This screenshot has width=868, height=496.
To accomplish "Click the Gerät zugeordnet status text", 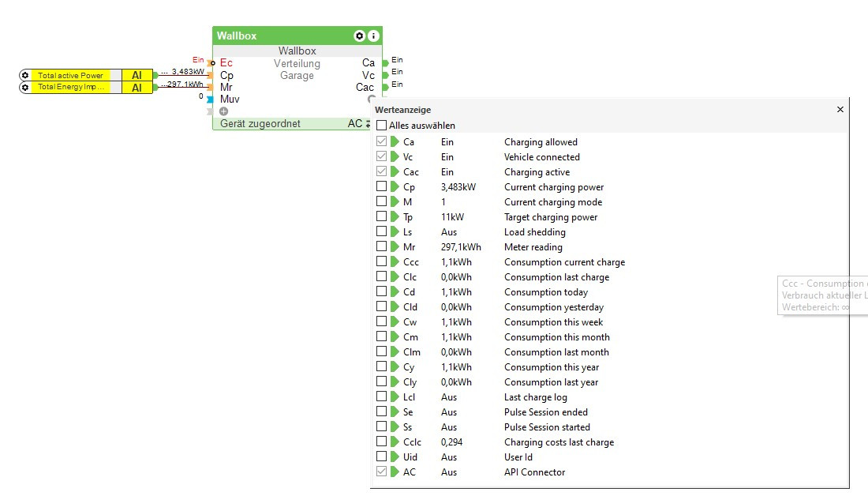I will pyautogui.click(x=260, y=123).
